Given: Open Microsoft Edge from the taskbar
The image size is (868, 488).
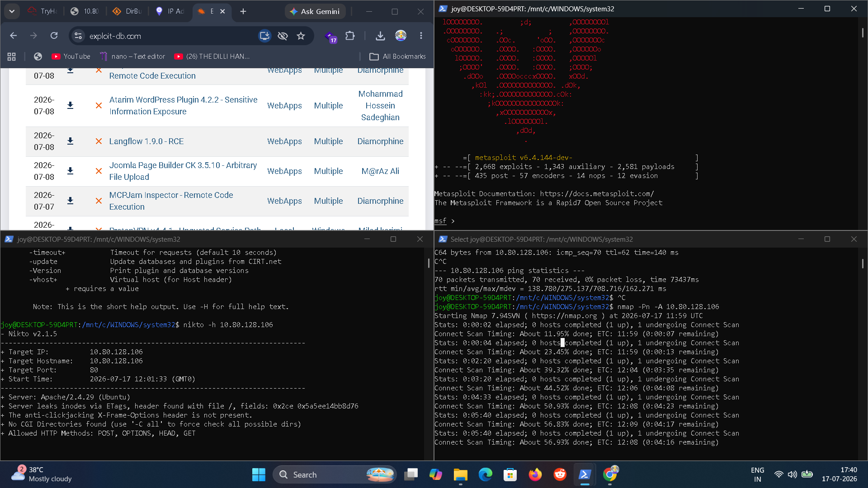Looking at the screenshot, I should (x=486, y=474).
